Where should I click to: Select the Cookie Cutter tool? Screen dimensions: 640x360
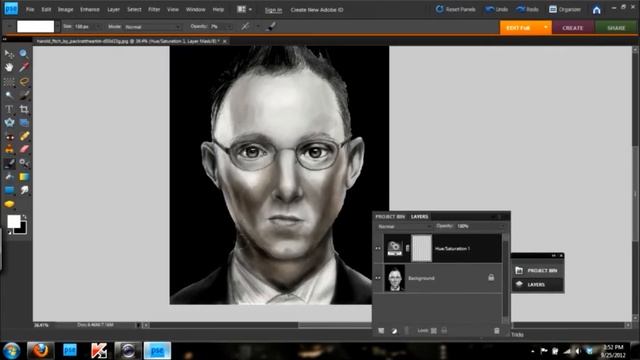point(9,122)
